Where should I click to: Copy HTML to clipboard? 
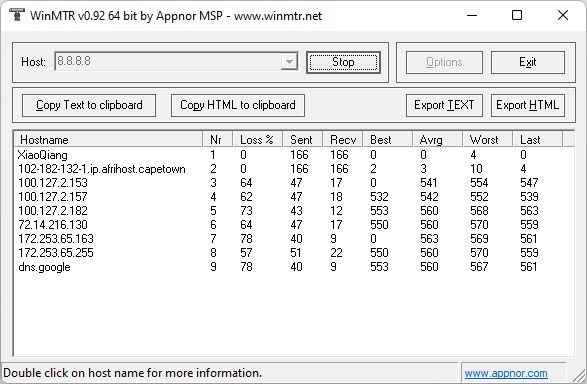point(238,105)
